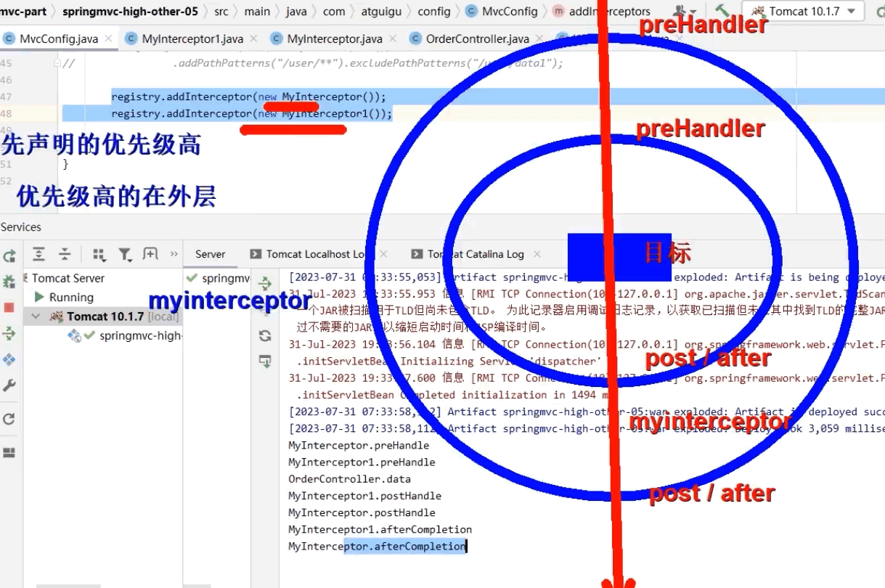885x588 pixels.
Task: Open the Group By menu in Services toolbar
Action: pyautogui.click(x=99, y=254)
